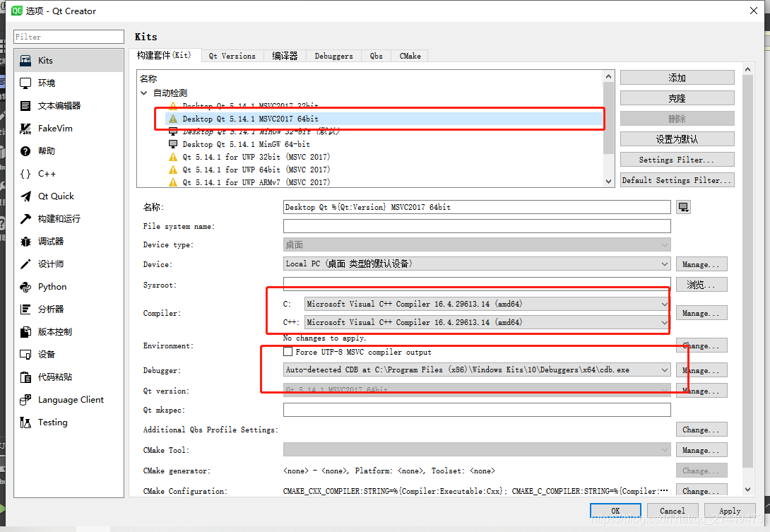This screenshot has width=770, height=532.
Task: Collapse the 自动检测 tree group
Action: click(x=144, y=93)
